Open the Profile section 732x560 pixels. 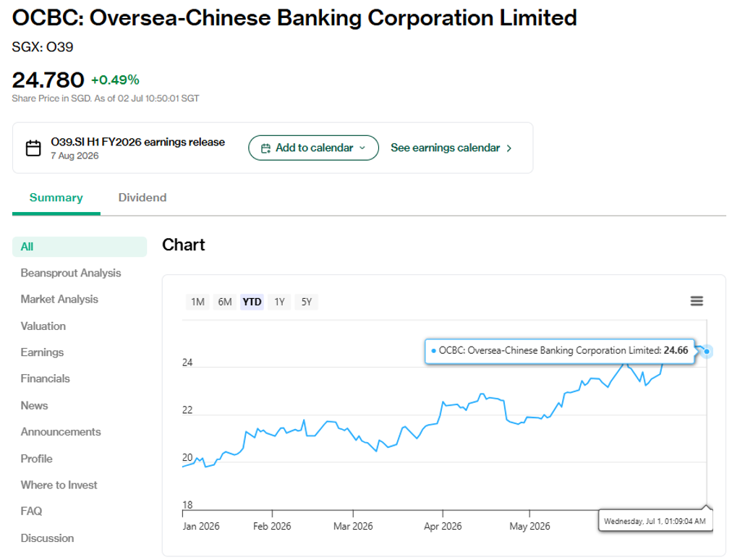pos(36,459)
